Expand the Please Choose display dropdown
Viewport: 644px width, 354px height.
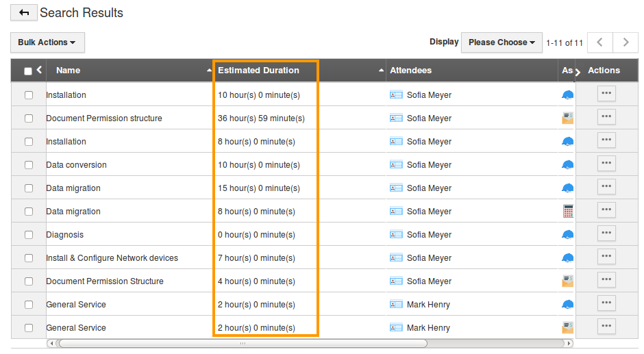(501, 42)
